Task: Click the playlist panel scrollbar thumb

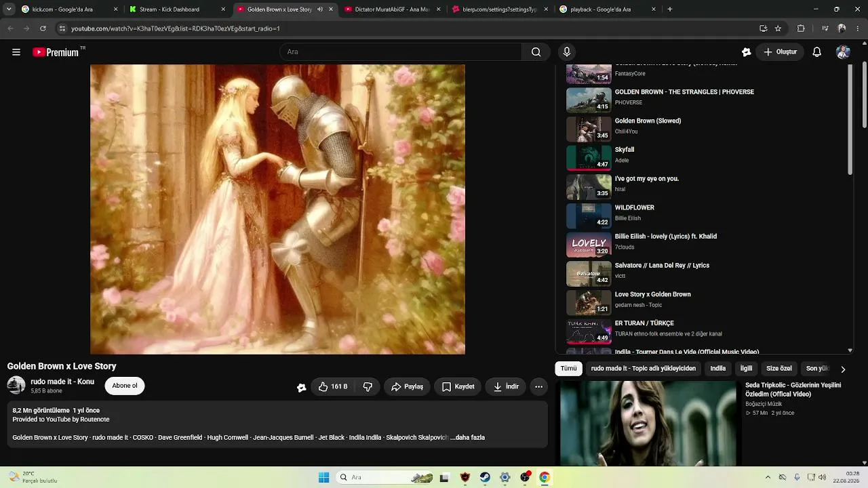Action: pos(850,120)
